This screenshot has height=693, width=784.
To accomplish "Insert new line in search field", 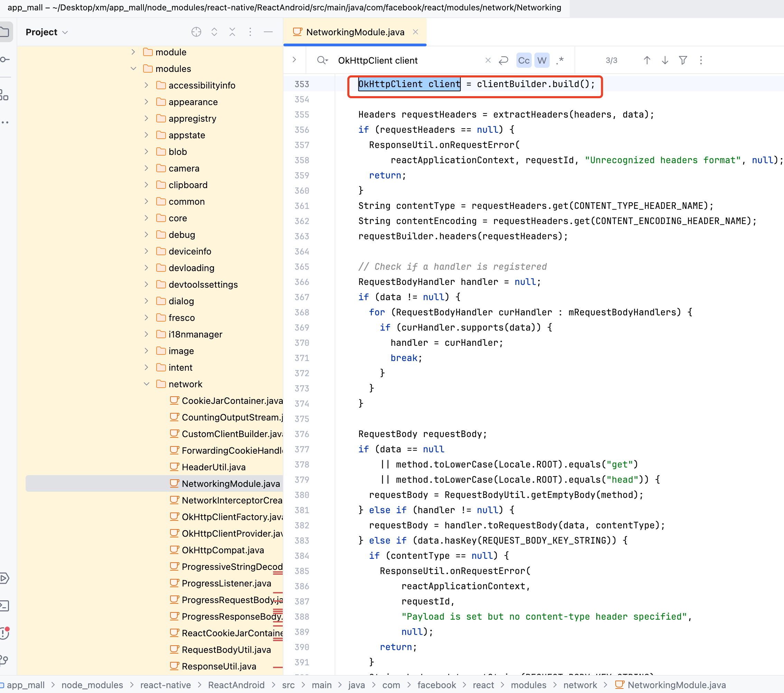I will [503, 60].
